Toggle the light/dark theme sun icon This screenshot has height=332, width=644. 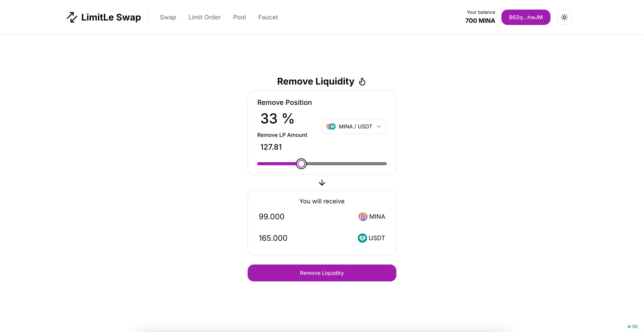click(x=564, y=17)
